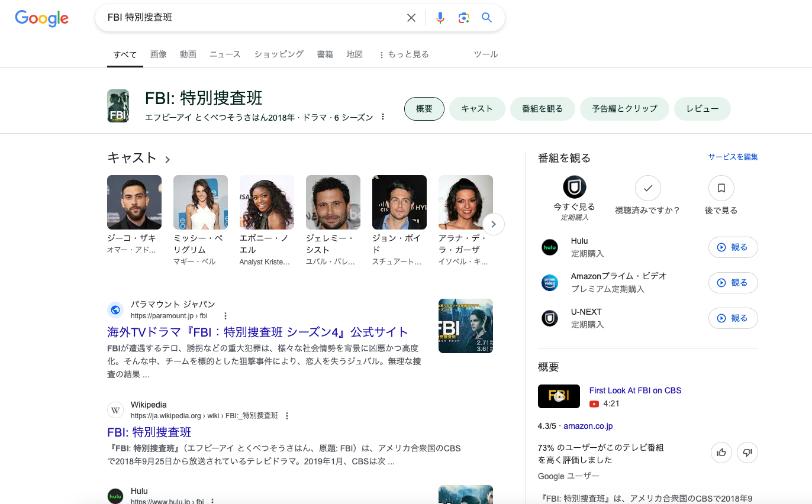Click the サービスを編集 link

pos(733,157)
